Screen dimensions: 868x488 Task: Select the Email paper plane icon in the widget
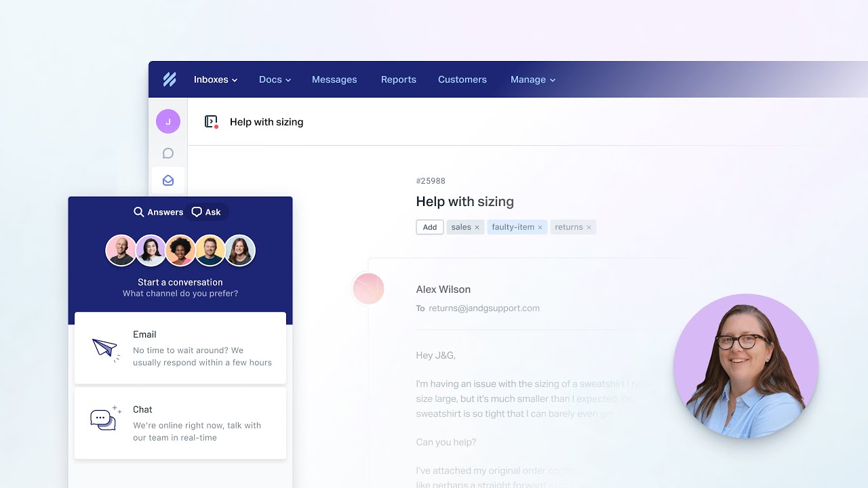(105, 348)
